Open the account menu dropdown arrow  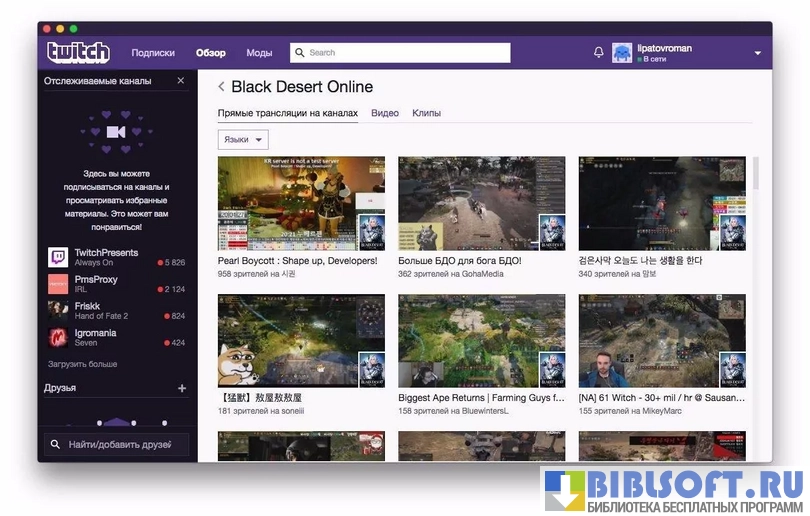click(x=757, y=53)
